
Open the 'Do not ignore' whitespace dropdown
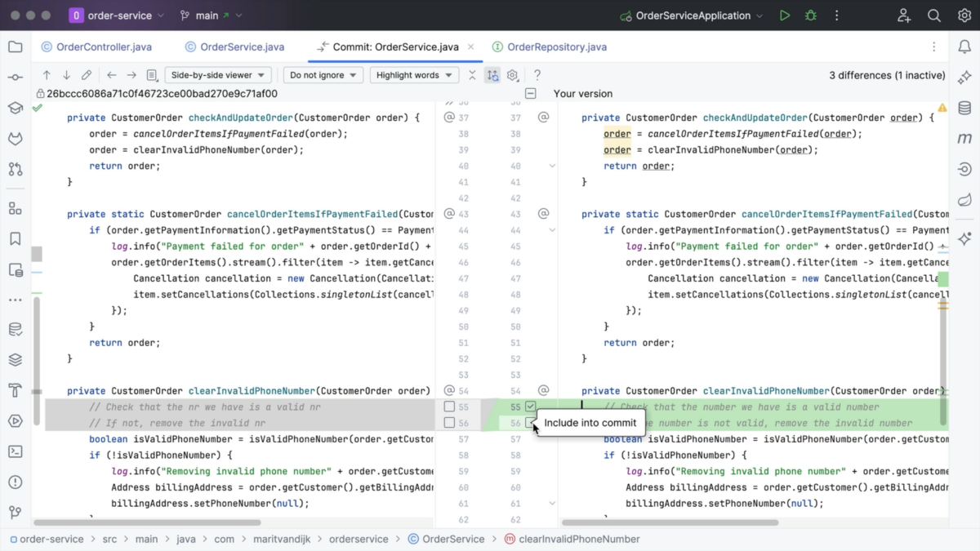click(323, 74)
